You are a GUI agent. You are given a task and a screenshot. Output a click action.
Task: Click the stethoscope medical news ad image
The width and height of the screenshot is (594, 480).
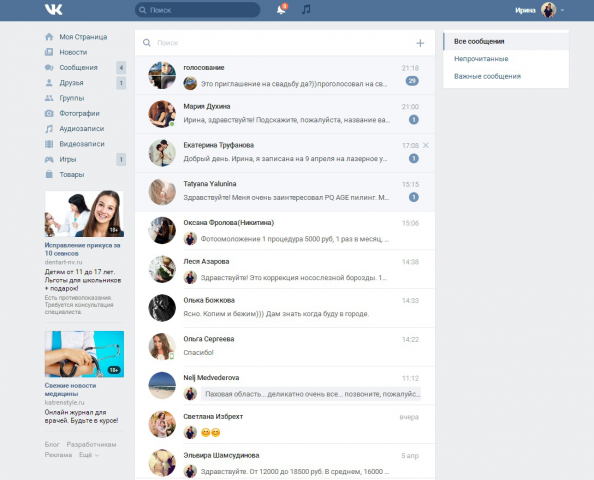pos(84,354)
